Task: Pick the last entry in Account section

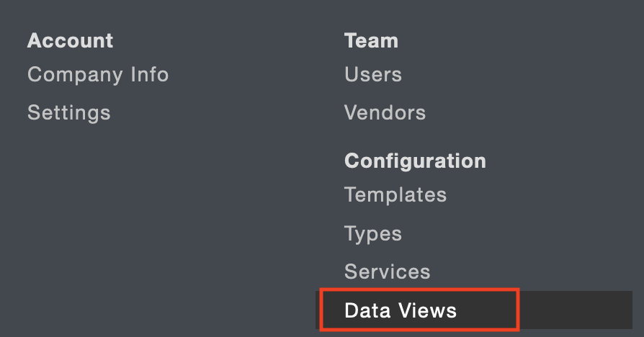Action: (x=69, y=112)
